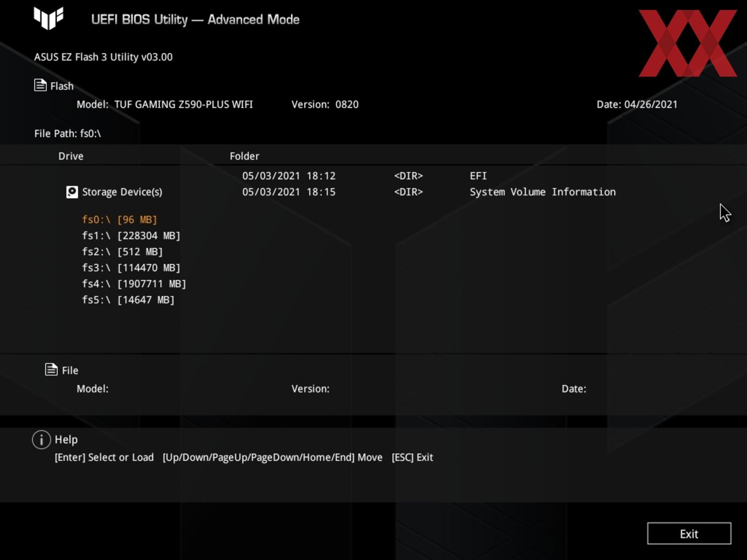Open the System Volume Information folder
The height and width of the screenshot is (560, 747).
(x=543, y=192)
